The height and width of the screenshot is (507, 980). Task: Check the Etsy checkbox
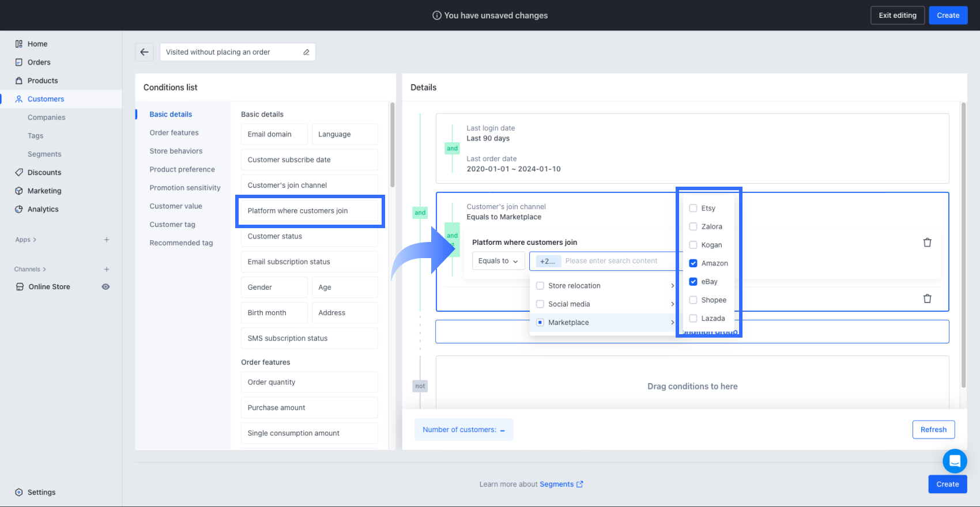(693, 209)
